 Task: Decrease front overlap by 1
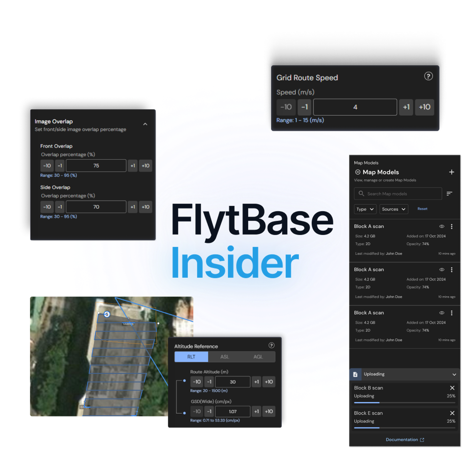60,166
